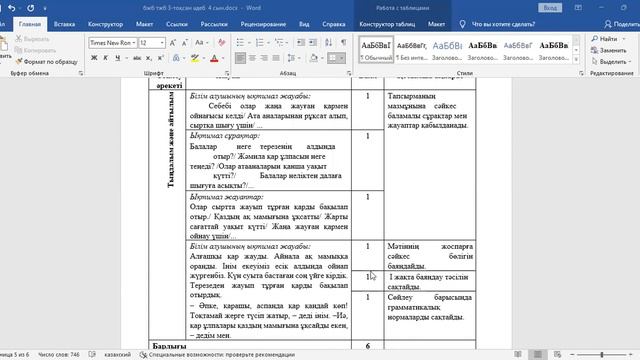Image resolution: width=640 pixels, height=360 pixels.
Task: Open Font dialog launcher in Шрифт group
Action: pos(227,73)
